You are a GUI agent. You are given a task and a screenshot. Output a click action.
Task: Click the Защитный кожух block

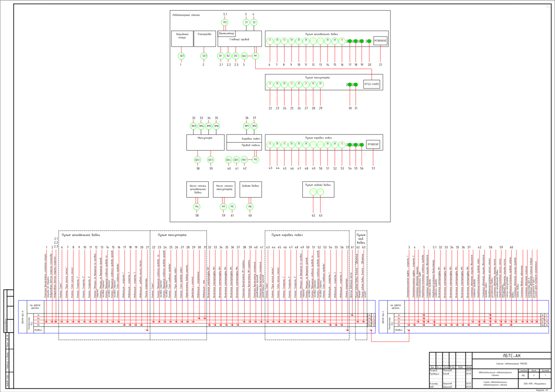coord(182,39)
